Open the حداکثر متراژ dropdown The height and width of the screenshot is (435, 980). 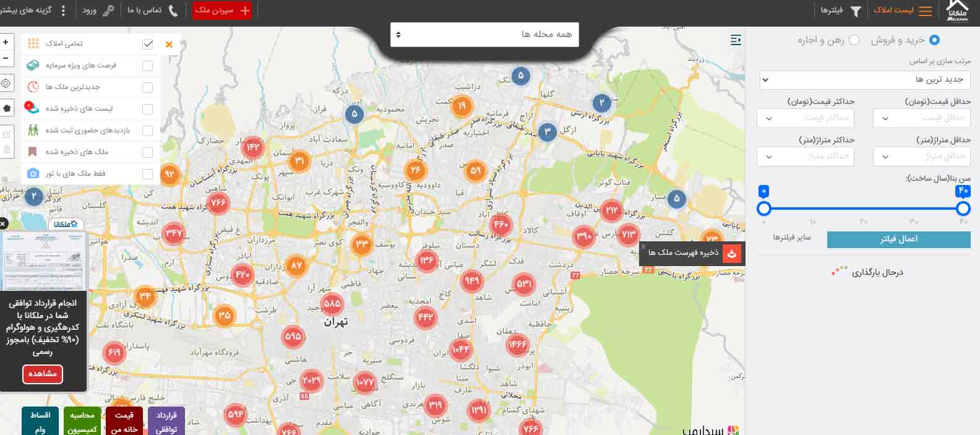pyautogui.click(x=806, y=157)
